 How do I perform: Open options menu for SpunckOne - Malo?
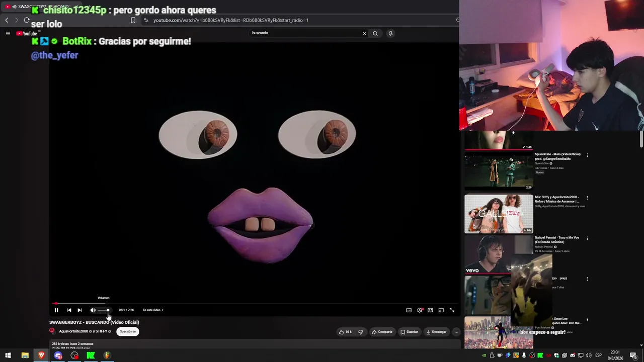point(587,155)
